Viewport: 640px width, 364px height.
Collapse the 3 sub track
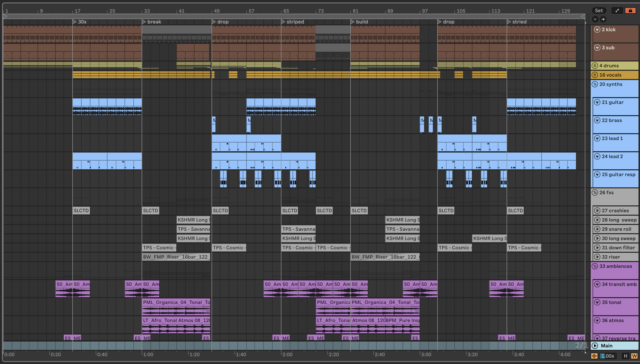(597, 48)
